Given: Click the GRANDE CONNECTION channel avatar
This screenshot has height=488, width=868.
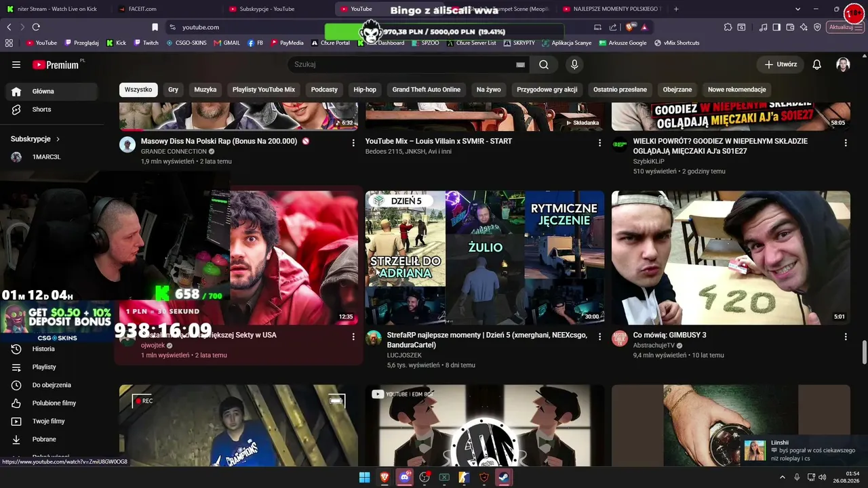Looking at the screenshot, I should (127, 144).
